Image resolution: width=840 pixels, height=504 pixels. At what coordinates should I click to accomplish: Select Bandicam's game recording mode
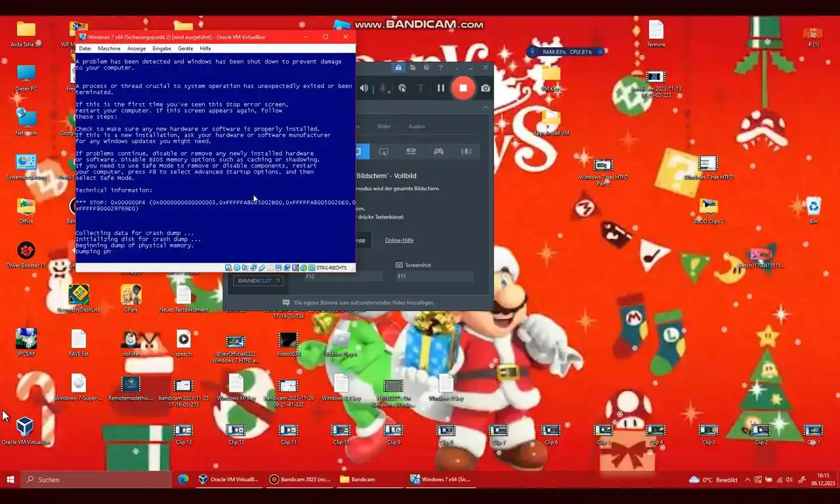tap(438, 152)
